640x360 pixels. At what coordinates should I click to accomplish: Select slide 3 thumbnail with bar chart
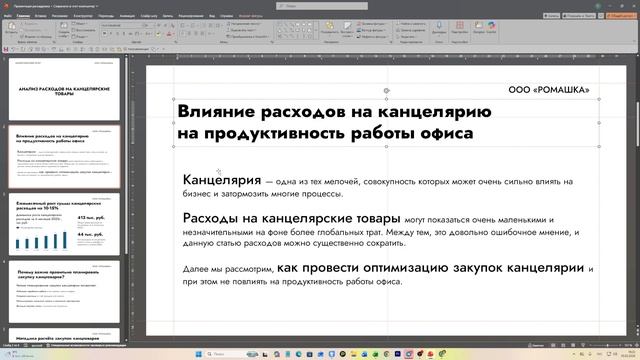64,224
